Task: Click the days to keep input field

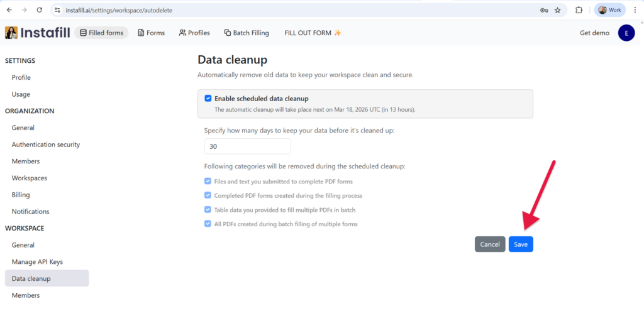Action: point(247,146)
